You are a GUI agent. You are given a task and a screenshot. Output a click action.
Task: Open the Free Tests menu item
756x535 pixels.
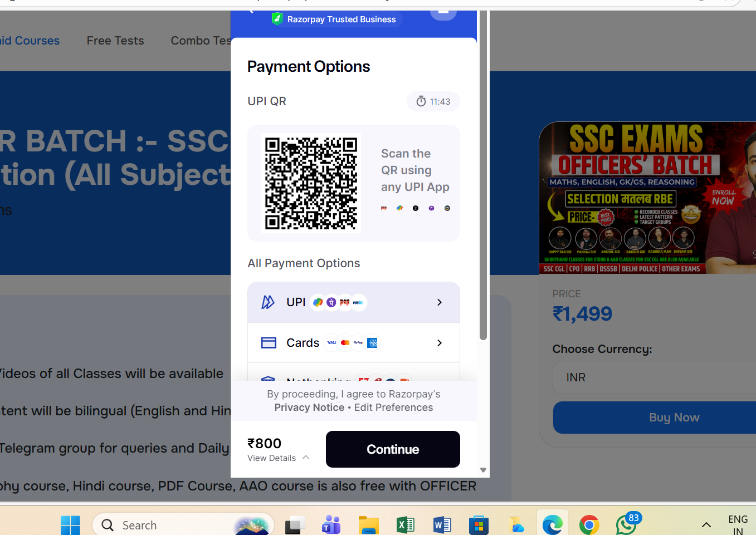click(x=115, y=41)
